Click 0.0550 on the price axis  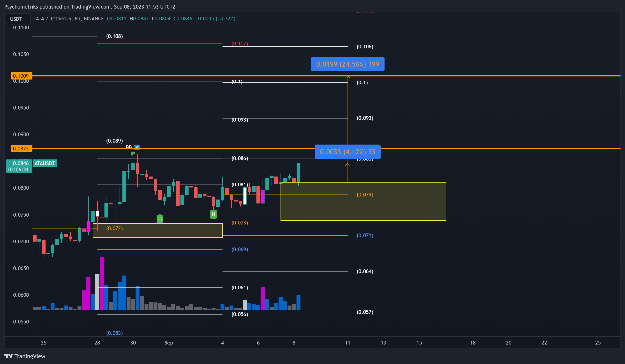pos(21,322)
